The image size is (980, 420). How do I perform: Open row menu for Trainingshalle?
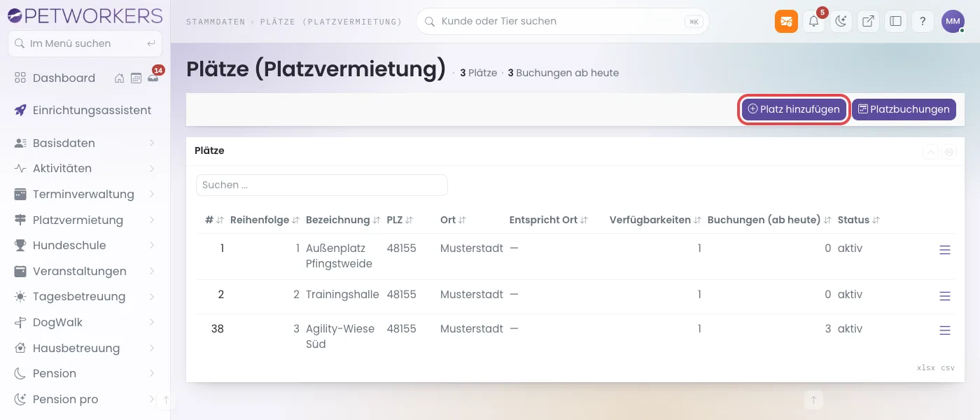point(944,296)
